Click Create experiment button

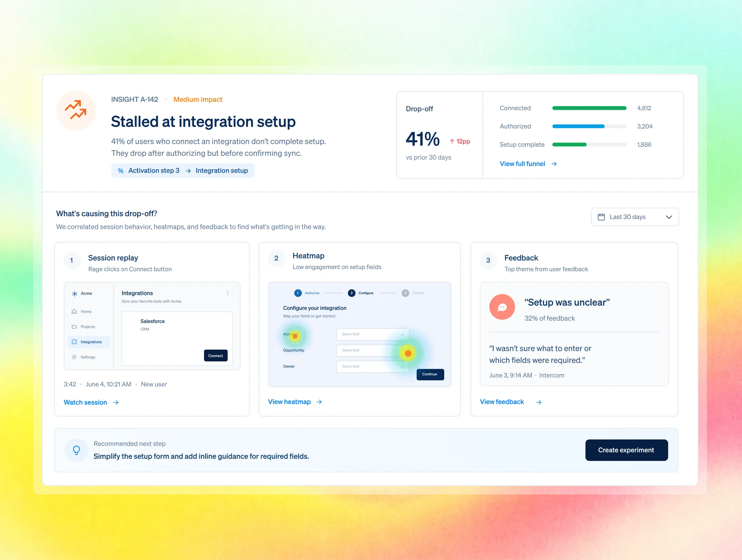(x=626, y=450)
